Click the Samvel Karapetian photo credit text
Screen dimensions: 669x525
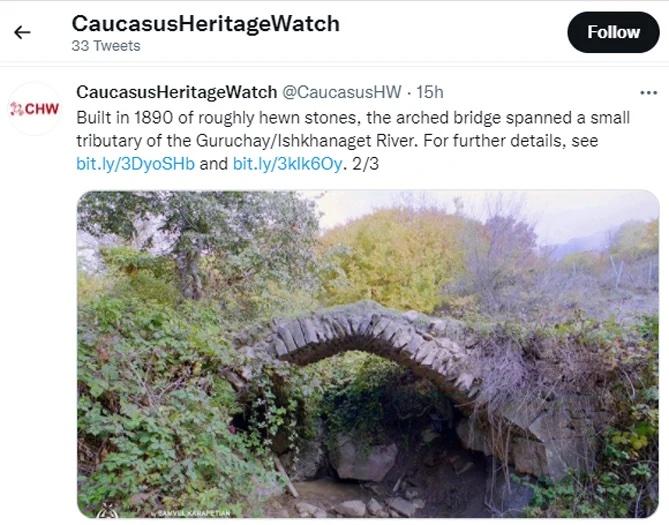tap(194, 513)
